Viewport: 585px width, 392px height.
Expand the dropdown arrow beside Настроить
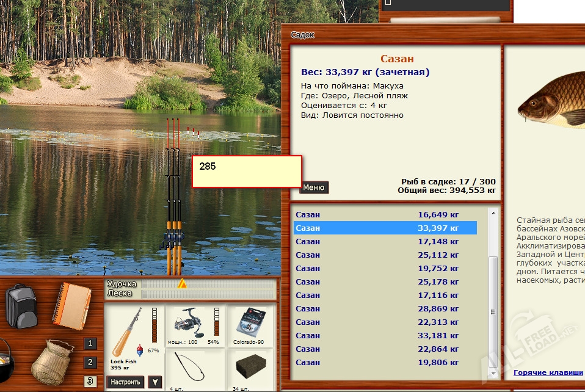point(155,382)
